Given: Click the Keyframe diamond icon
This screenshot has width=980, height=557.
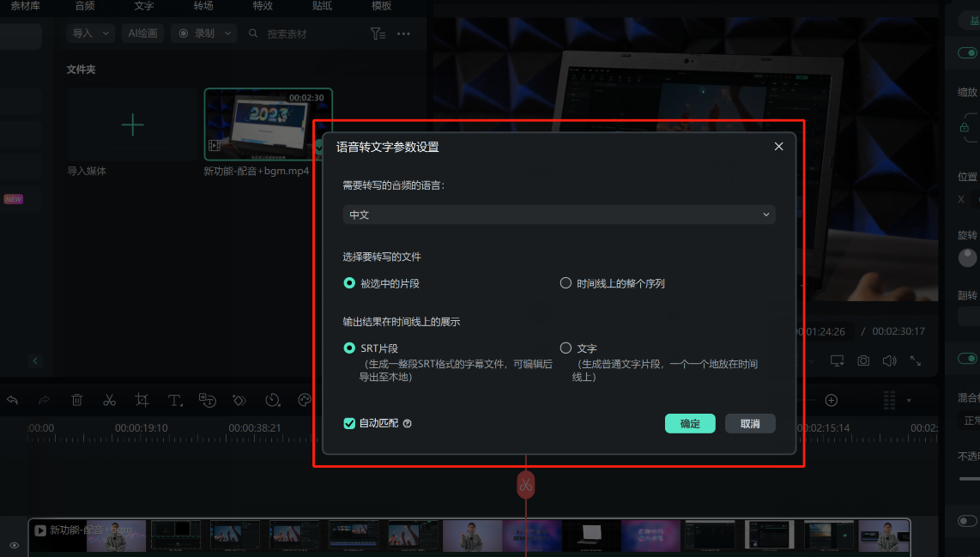Looking at the screenshot, I should coord(239,400).
